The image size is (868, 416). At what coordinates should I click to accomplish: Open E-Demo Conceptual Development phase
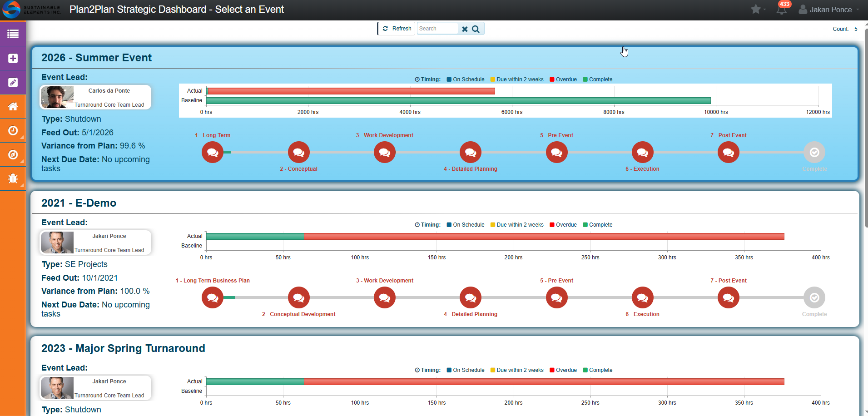tap(299, 297)
